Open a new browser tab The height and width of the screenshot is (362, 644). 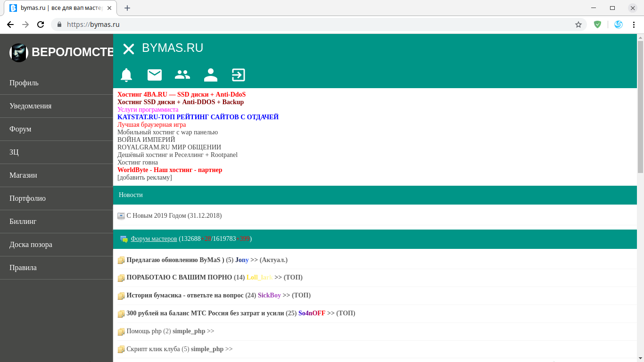(x=127, y=8)
